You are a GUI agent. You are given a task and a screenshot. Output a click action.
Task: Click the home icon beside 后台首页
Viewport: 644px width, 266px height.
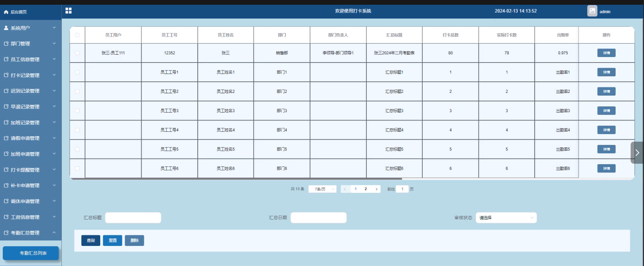tap(6, 12)
